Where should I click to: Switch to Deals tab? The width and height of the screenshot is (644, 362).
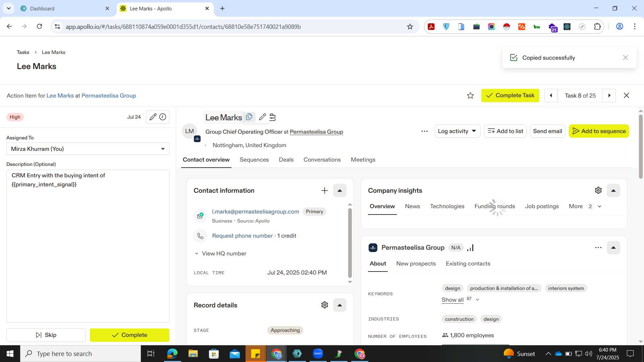tap(286, 160)
